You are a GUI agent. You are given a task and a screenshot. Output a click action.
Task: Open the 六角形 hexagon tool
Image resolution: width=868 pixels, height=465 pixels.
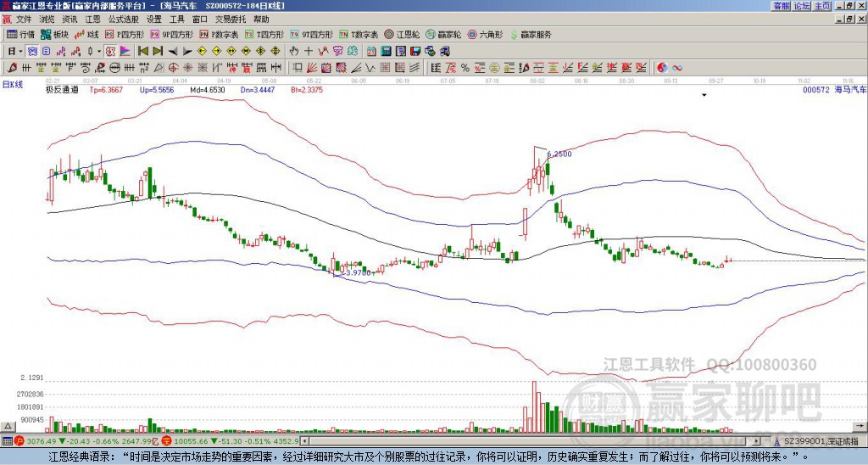tap(486, 35)
